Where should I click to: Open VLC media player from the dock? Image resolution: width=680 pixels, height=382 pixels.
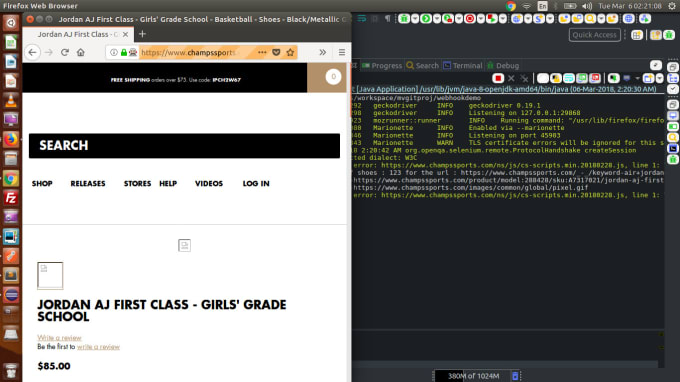11,100
